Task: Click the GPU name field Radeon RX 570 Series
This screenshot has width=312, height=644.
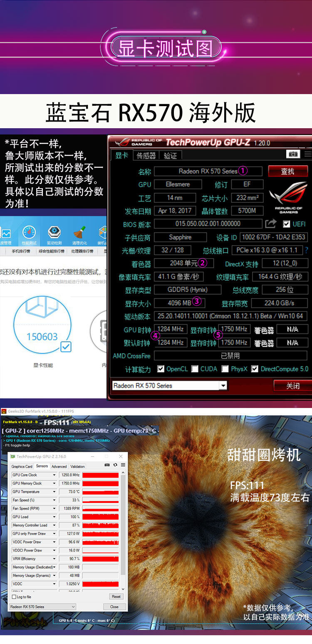Action: coord(208,171)
